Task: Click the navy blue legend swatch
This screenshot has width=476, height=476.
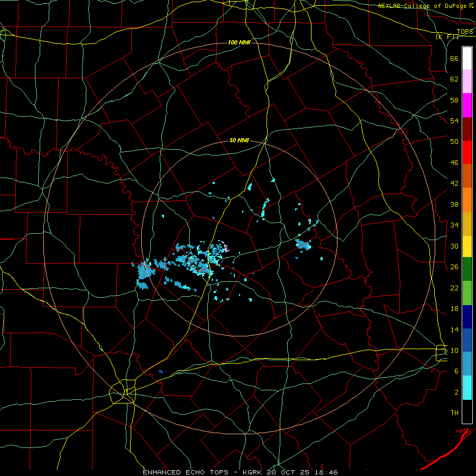Action: pyautogui.click(x=467, y=317)
